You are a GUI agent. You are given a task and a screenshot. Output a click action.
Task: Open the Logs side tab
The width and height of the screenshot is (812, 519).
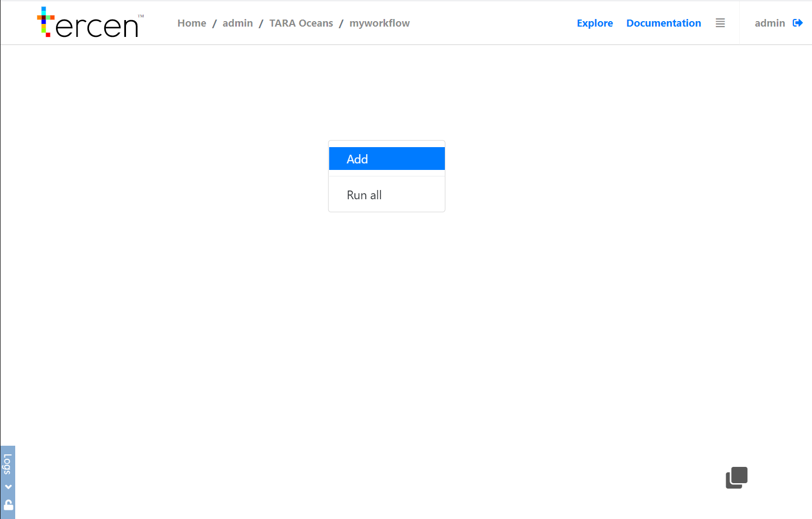8,464
